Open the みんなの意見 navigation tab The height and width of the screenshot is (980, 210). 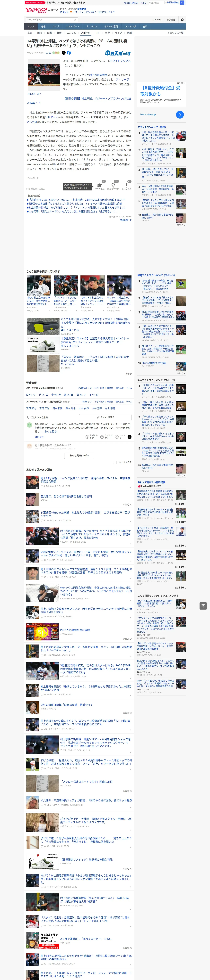(111, 27)
